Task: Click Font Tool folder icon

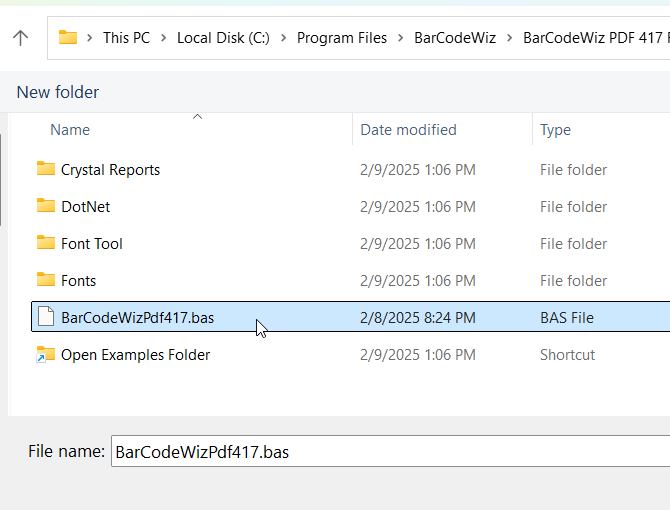Action: pos(46,243)
